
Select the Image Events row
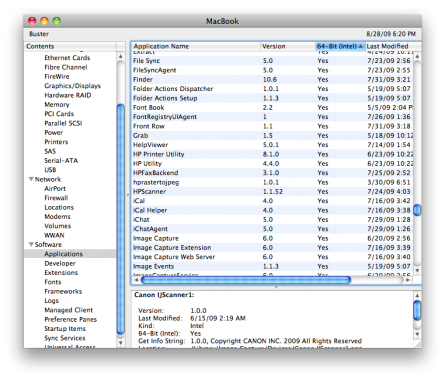(x=272, y=266)
